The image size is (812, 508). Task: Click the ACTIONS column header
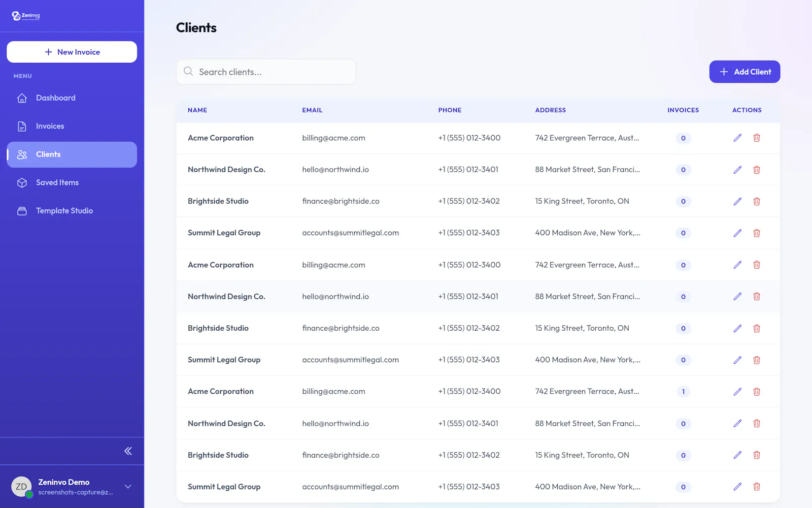[747, 110]
